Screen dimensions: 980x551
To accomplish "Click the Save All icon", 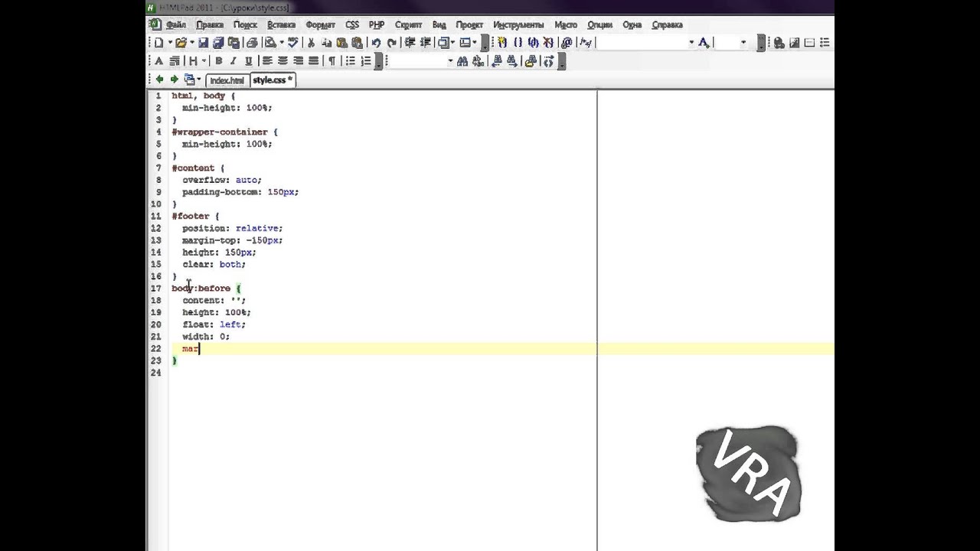I will tap(218, 43).
